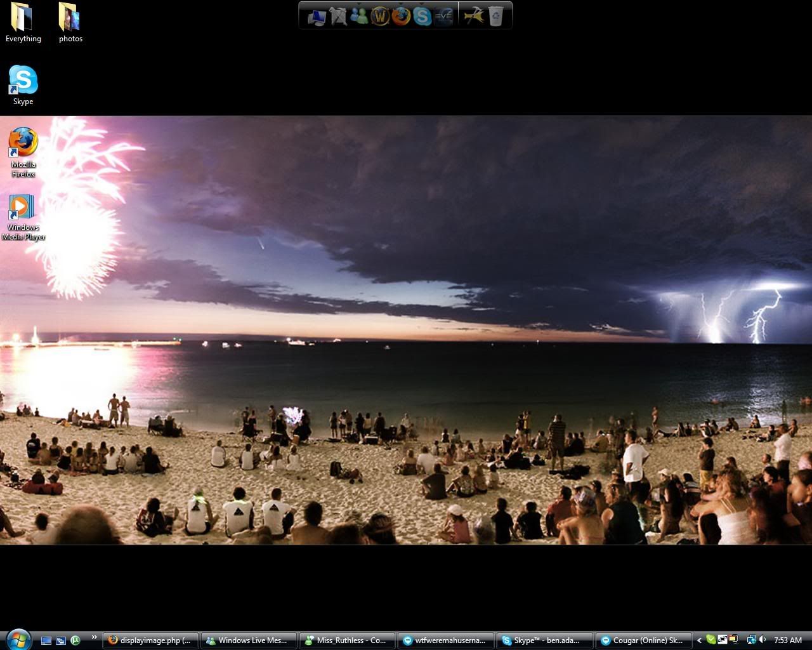Expand the quick launch overflow chevron

coord(95,637)
